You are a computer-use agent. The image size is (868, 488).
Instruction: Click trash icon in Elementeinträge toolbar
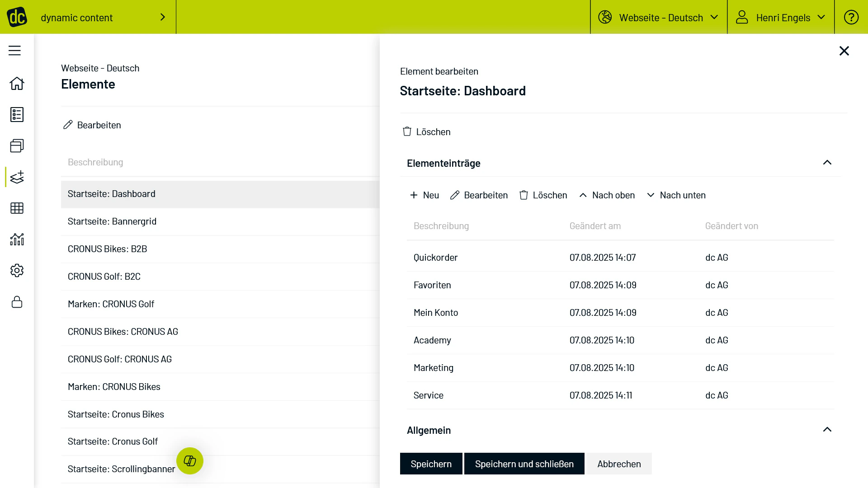(524, 195)
